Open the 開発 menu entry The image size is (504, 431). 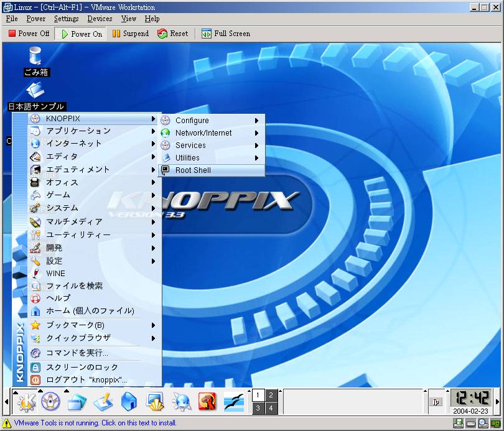tap(95, 248)
